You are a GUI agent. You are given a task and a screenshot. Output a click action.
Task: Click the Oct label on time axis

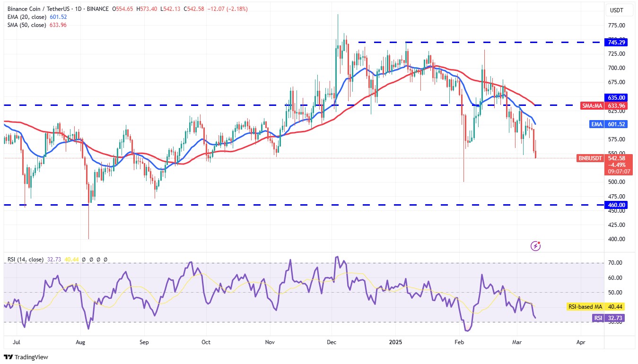[206, 341]
